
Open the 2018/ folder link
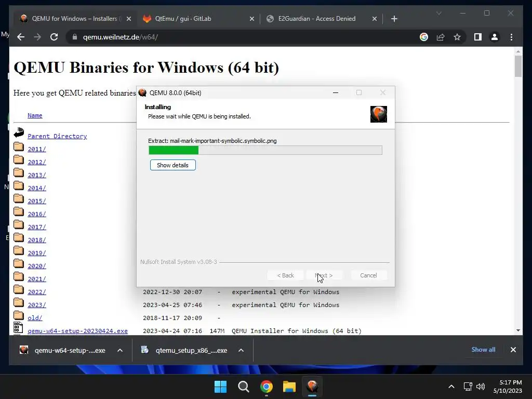coord(37,240)
